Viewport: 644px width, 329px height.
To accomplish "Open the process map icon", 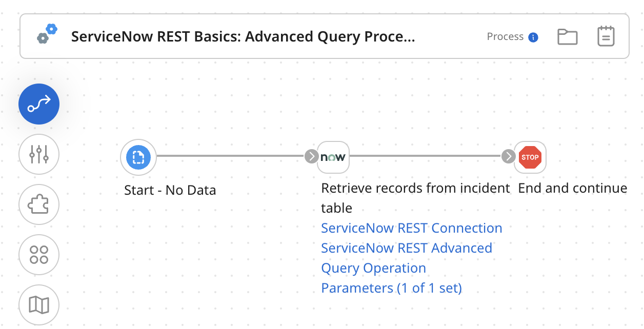I will (38, 304).
